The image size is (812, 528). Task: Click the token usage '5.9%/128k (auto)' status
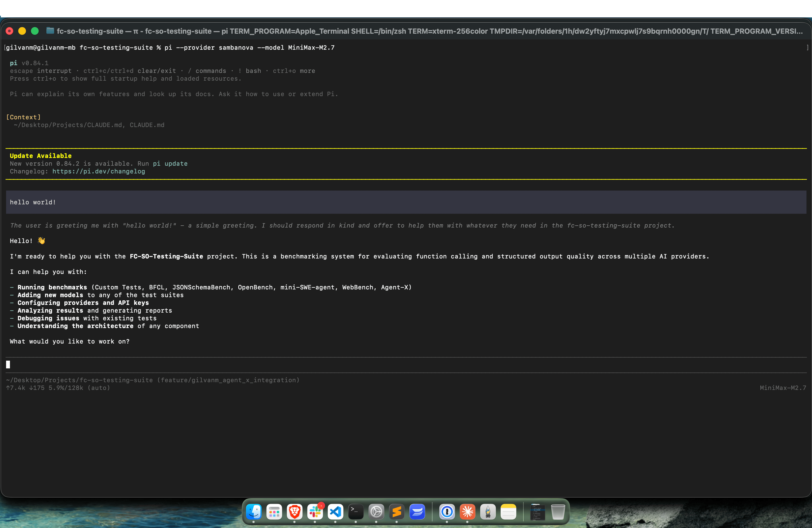(79, 388)
